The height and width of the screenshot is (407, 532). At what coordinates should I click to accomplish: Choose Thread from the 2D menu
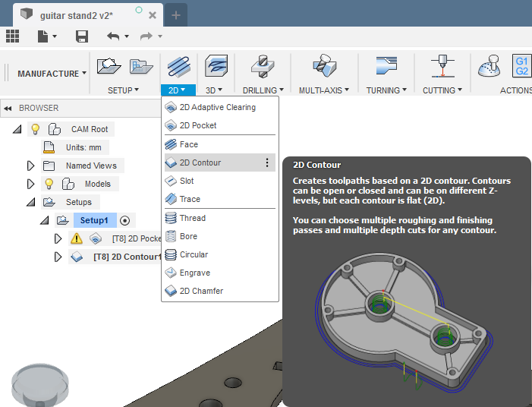pos(220,218)
